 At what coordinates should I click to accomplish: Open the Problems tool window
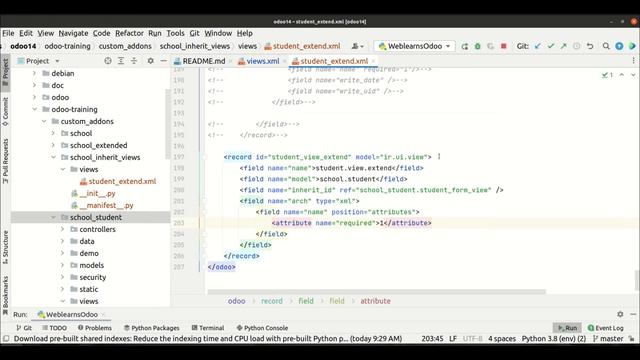click(x=95, y=328)
